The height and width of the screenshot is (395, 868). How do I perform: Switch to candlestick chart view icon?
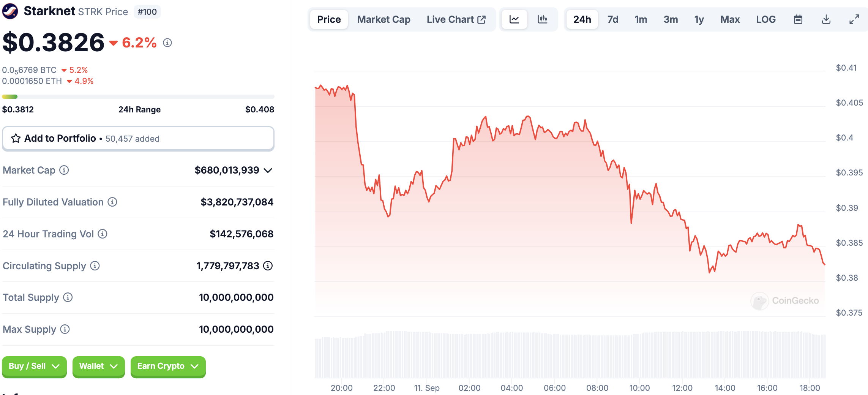click(543, 19)
